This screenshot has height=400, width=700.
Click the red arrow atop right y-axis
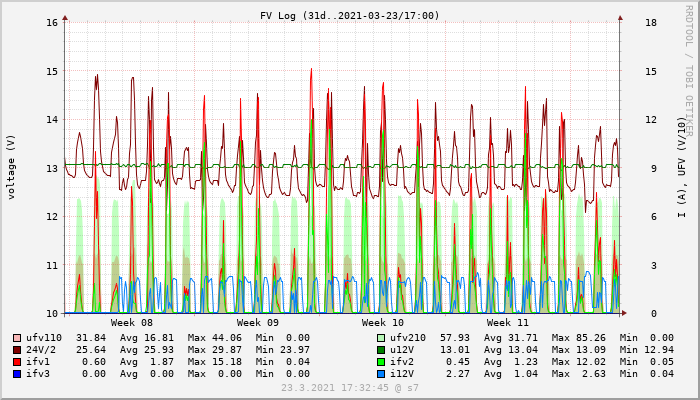click(620, 17)
